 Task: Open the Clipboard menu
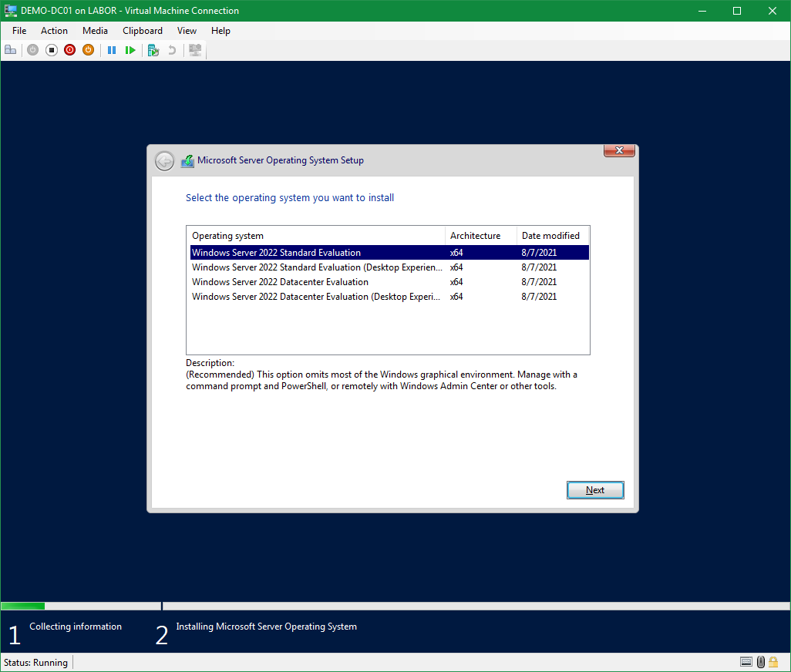click(143, 31)
